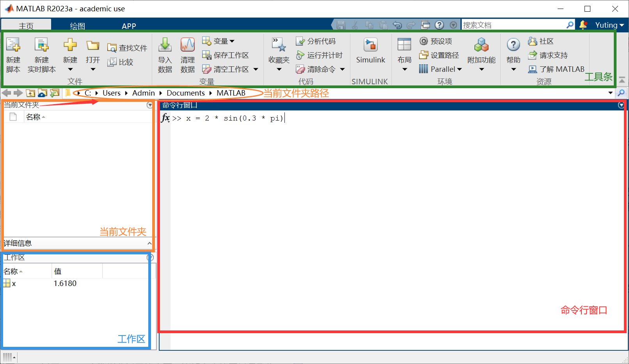This screenshot has width=629, height=364.
Task: Launch Simulink from the toolstrip
Action: click(371, 51)
